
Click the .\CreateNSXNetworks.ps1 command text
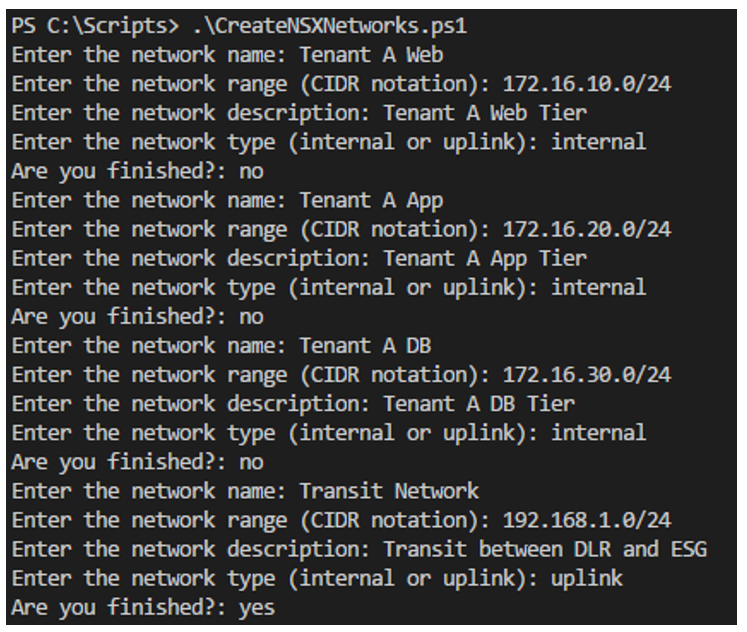point(330,26)
